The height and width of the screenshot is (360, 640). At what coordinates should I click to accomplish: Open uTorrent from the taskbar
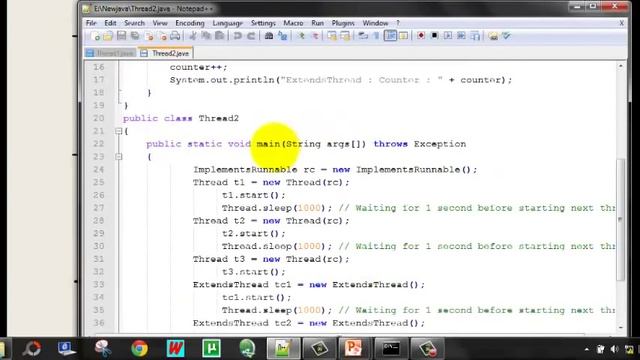pos(211,349)
